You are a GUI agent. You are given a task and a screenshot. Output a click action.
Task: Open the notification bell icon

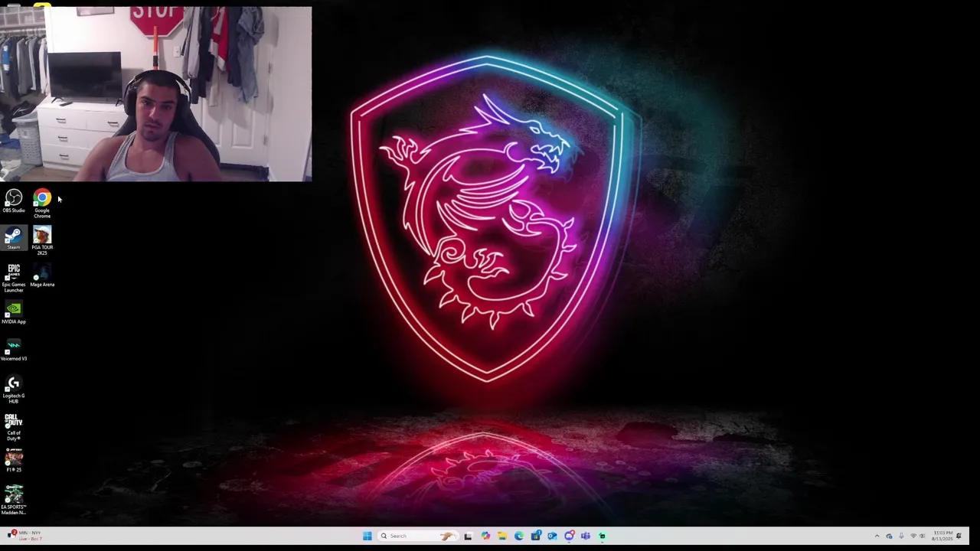pyautogui.click(x=959, y=536)
